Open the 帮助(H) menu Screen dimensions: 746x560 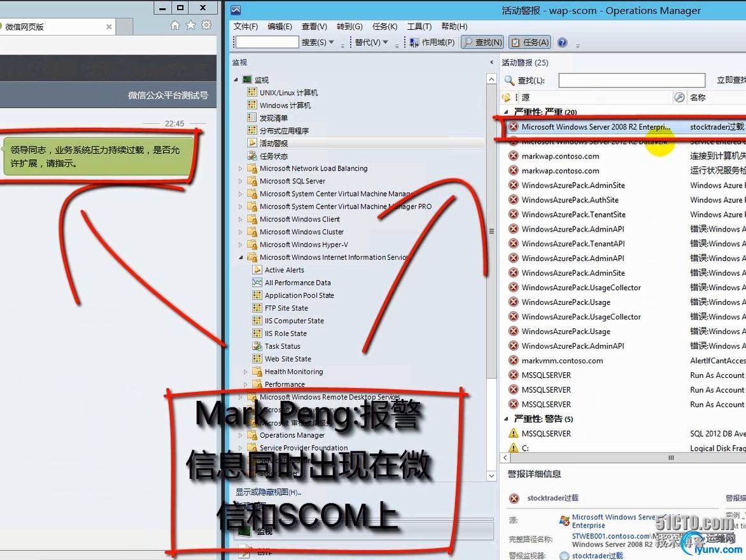[x=454, y=27]
